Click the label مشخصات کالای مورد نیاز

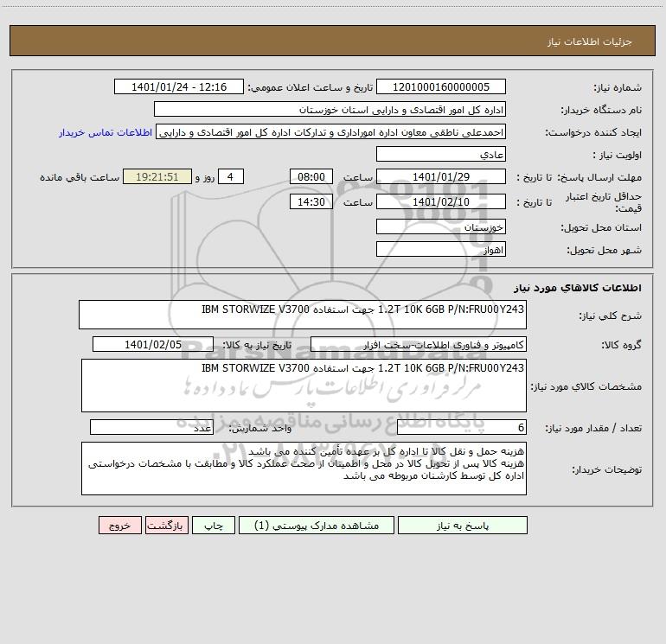tap(586, 386)
